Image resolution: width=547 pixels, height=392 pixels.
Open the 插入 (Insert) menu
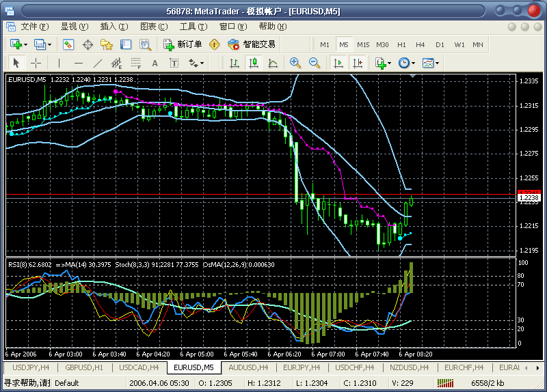pos(114,27)
